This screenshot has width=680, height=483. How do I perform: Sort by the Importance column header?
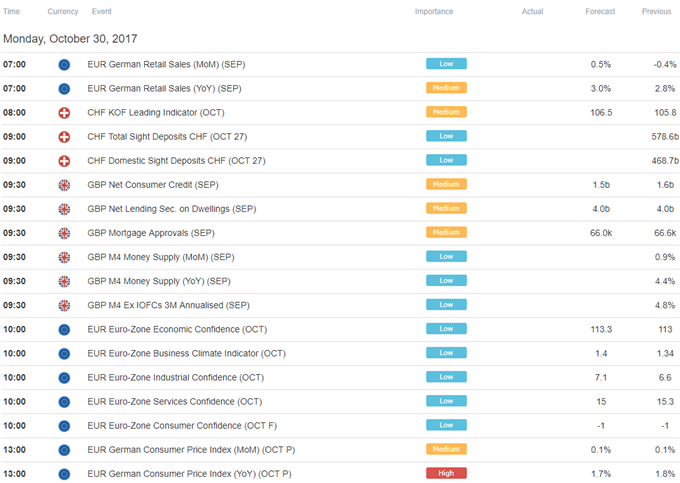(x=434, y=12)
